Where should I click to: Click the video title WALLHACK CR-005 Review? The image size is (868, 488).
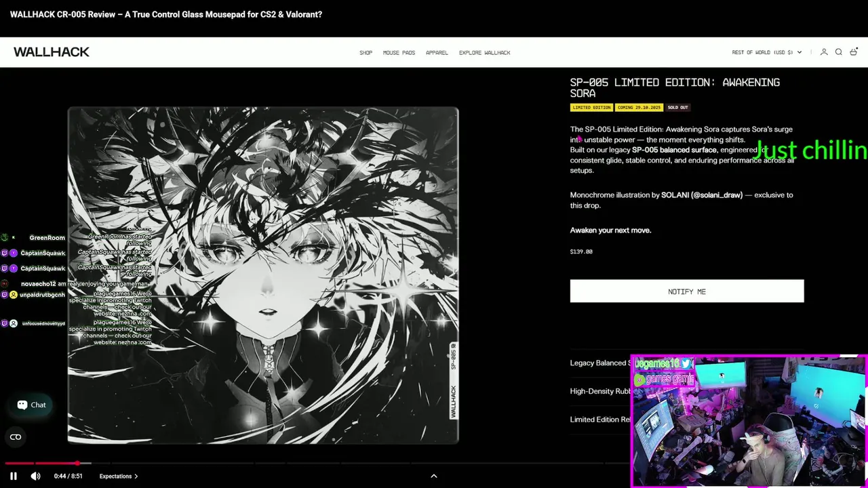coord(166,14)
